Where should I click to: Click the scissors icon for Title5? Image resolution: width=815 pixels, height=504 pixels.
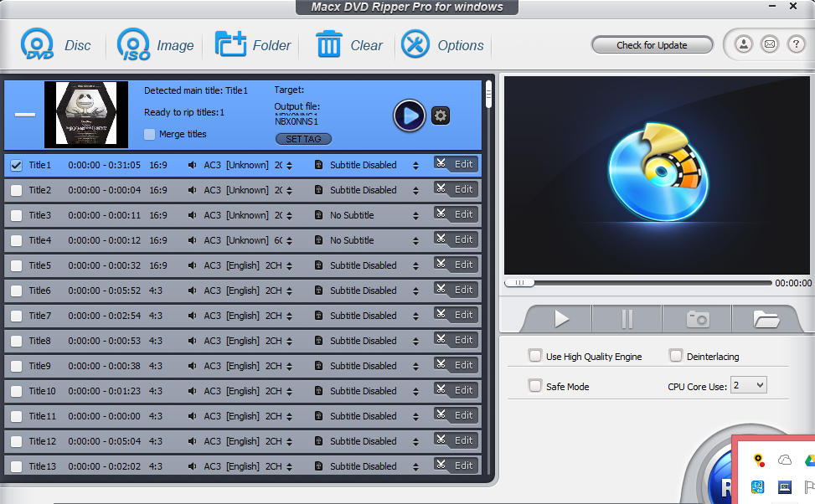441,264
